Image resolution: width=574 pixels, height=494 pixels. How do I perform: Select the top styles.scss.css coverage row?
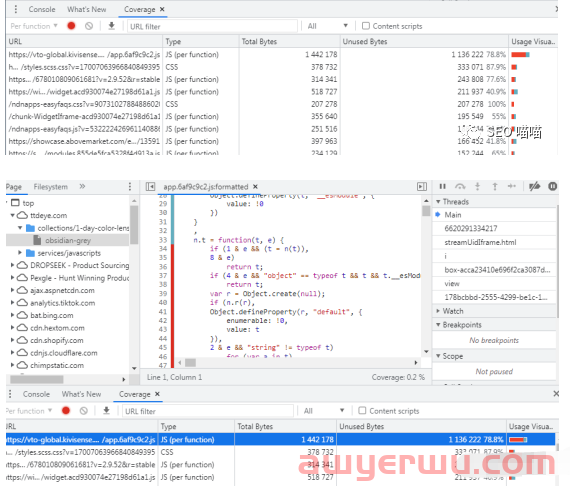pyautogui.click(x=282, y=67)
